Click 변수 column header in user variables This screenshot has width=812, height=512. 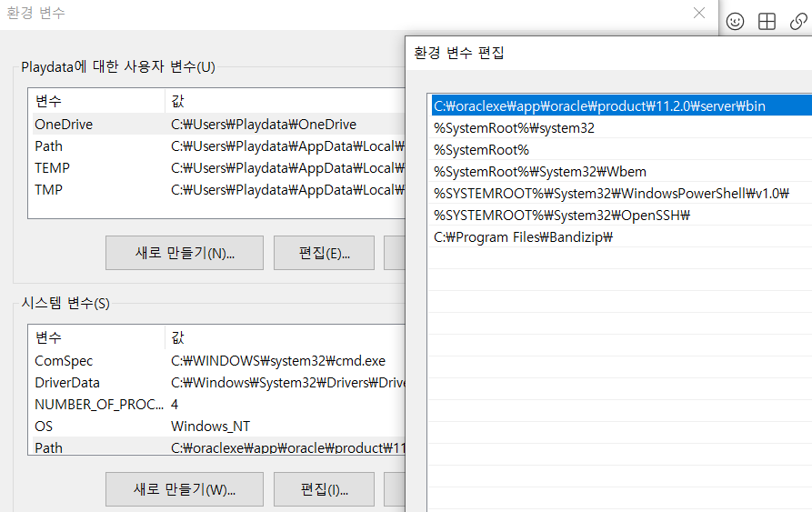click(98, 101)
